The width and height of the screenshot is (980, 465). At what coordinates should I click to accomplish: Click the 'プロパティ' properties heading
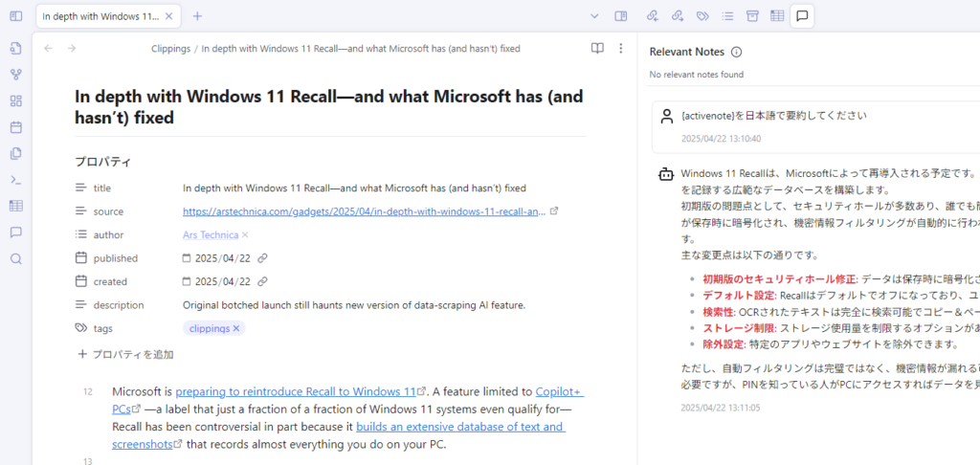click(x=103, y=162)
